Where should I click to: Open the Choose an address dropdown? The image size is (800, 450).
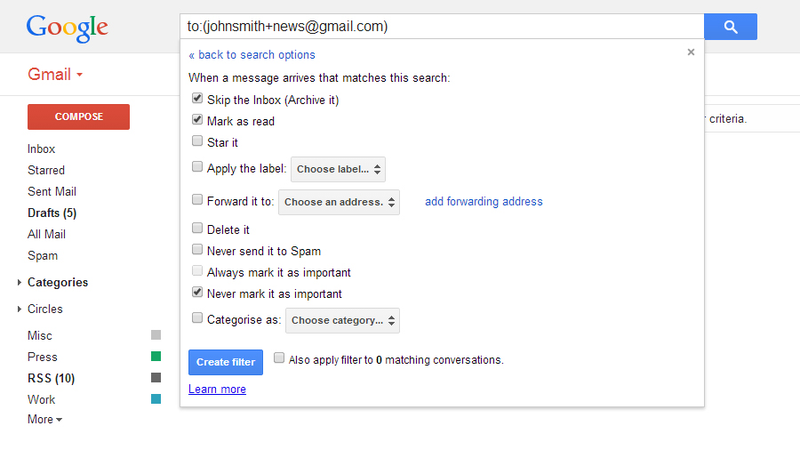[x=339, y=202]
